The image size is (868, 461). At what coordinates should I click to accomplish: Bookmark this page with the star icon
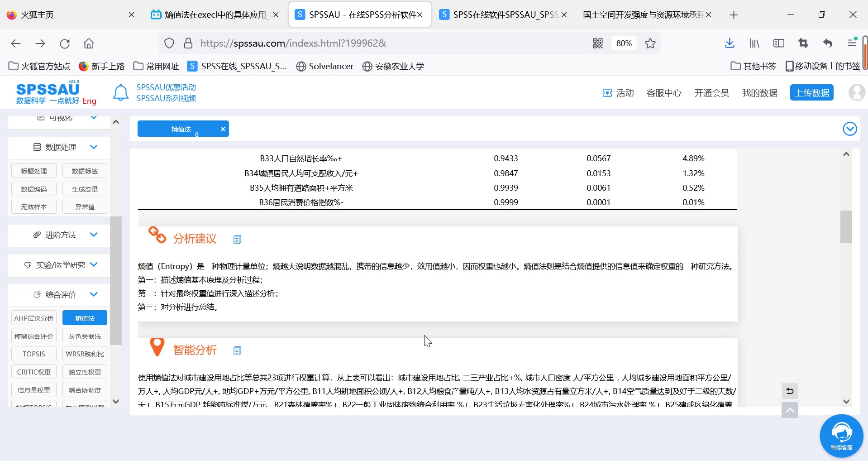click(650, 43)
